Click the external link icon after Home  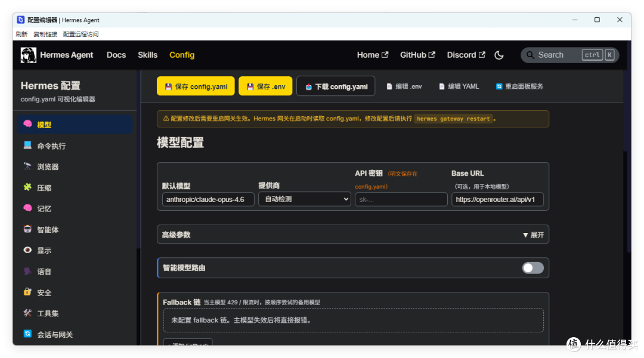tap(385, 55)
